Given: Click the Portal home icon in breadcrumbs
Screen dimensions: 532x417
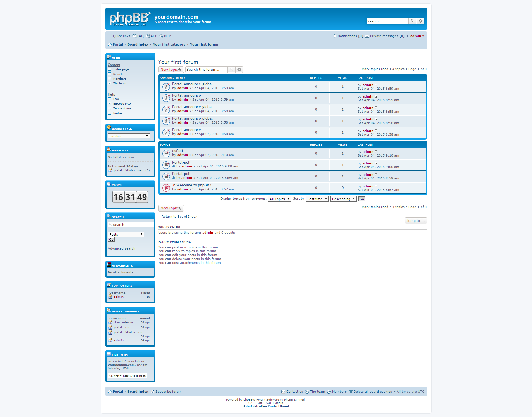Looking at the screenshot, I should pos(110,44).
